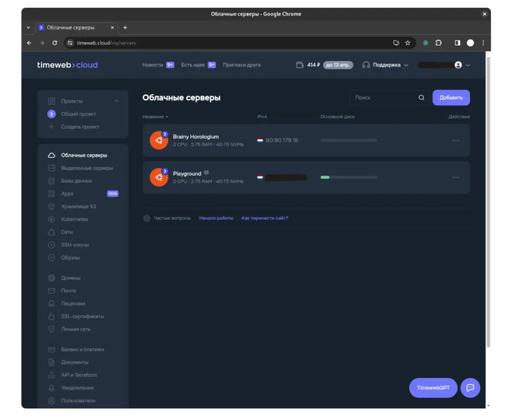Click the Уведомления bell icon

tap(51, 387)
